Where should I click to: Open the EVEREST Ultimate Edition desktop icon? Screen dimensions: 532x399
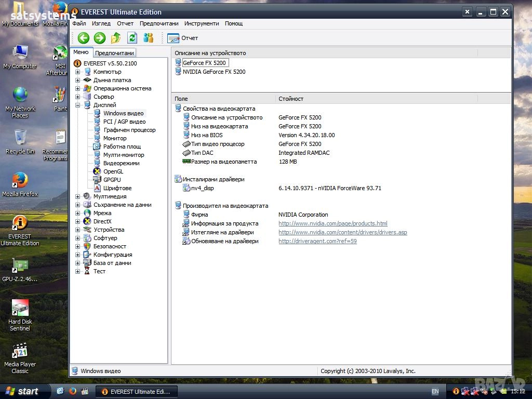click(20, 230)
